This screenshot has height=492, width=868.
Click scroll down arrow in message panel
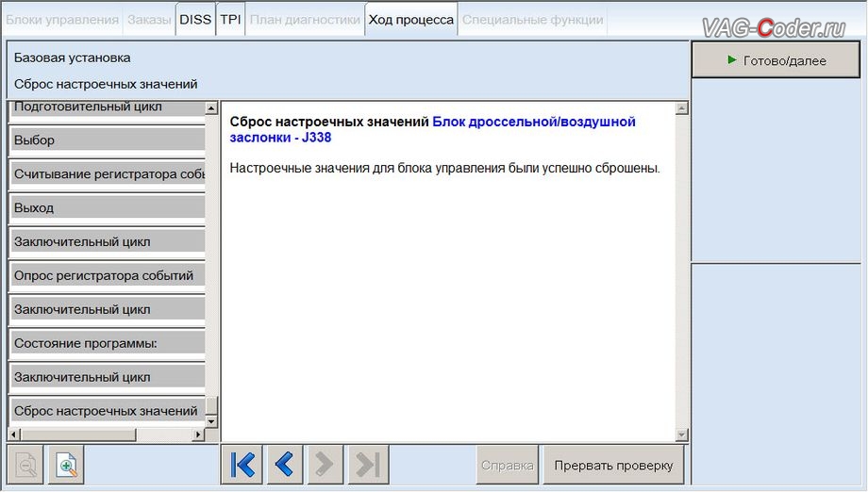682,435
